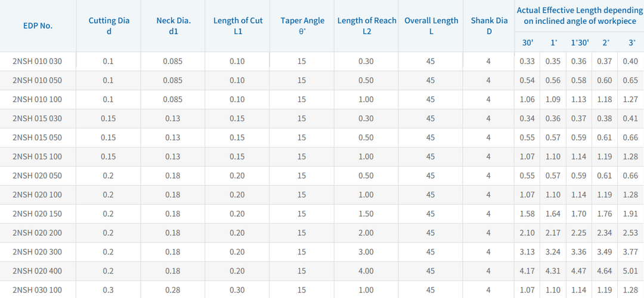Open product 2NSH 010 030

[38, 62]
